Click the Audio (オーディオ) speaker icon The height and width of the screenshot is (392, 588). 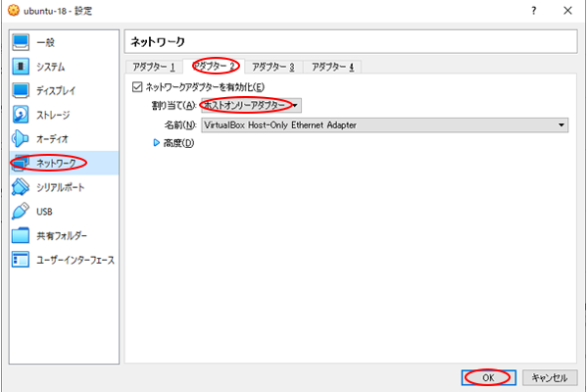pos(20,139)
